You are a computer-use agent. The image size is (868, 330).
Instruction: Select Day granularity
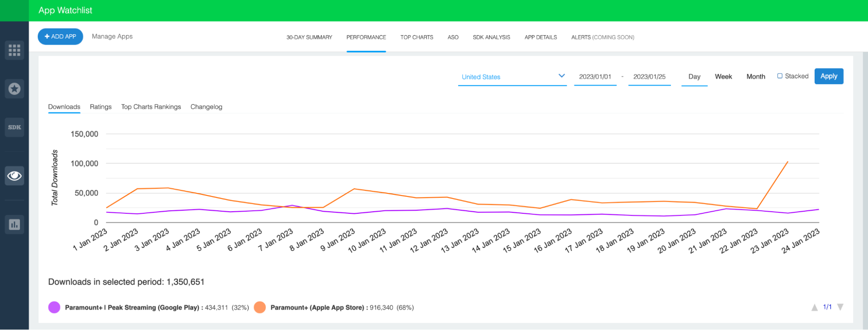[694, 77]
